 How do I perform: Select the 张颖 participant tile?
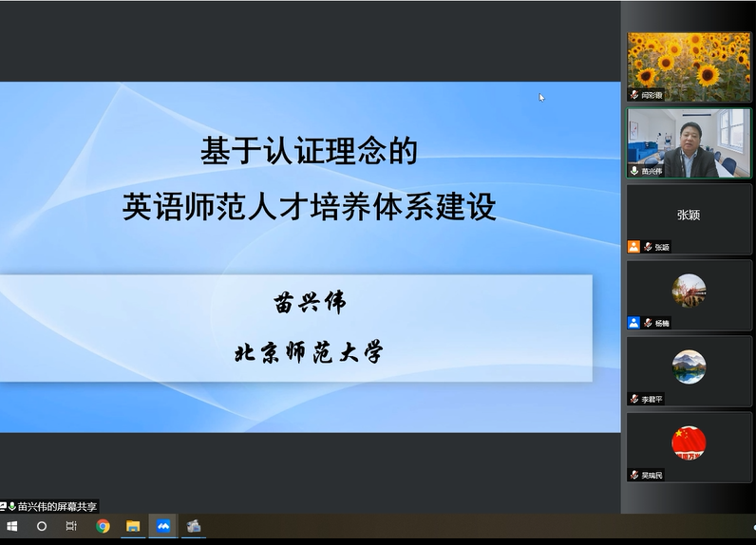click(689, 216)
